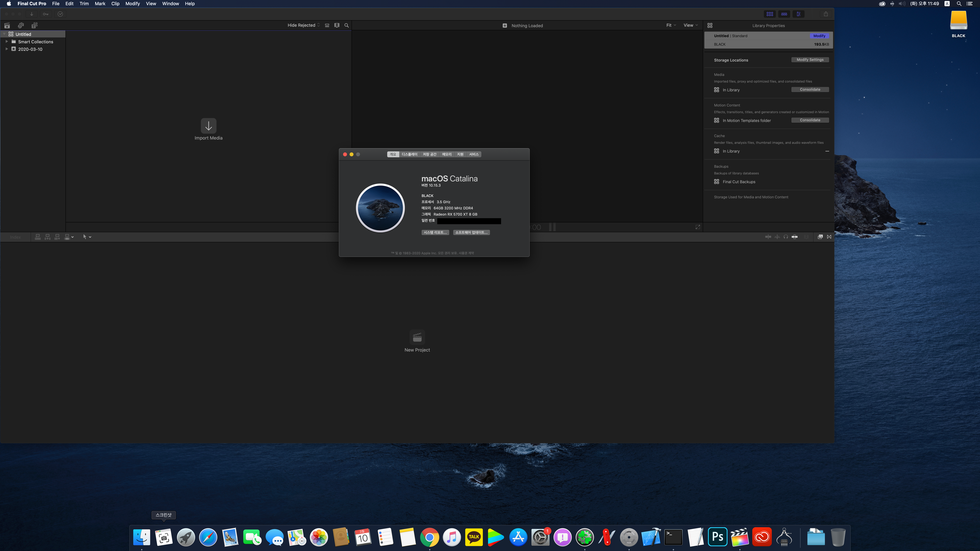Screen dimensions: 980x551
Task: Click the Import Media arrow icon in browser
Action: 209,126
